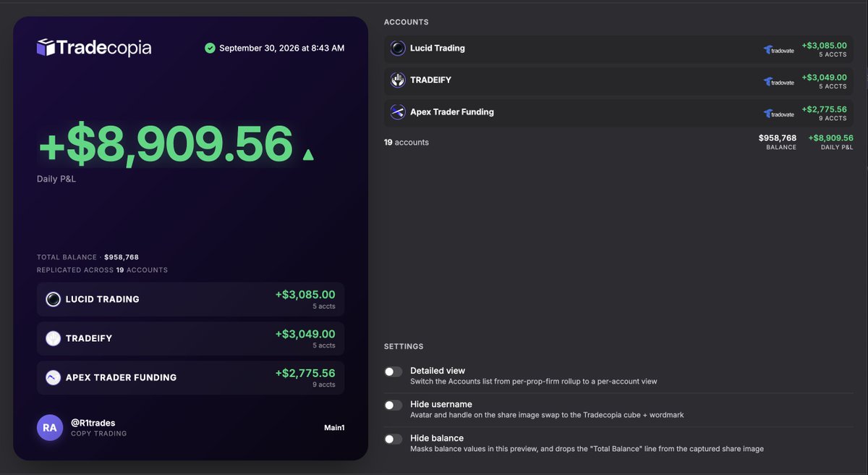This screenshot has height=475, width=868.
Task: Click the Tradovate logo in TRADEIFY row
Action: coord(778,82)
